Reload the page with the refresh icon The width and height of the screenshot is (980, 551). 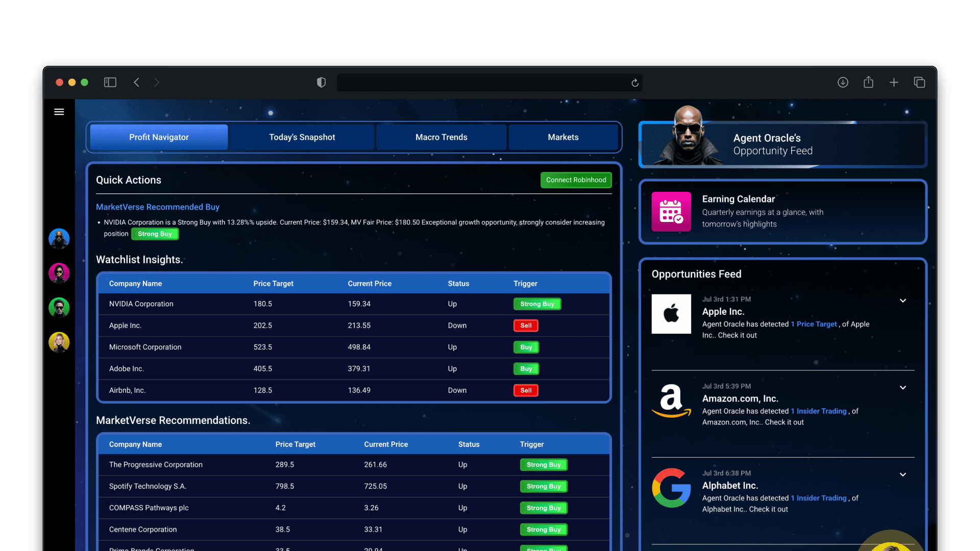coord(635,83)
